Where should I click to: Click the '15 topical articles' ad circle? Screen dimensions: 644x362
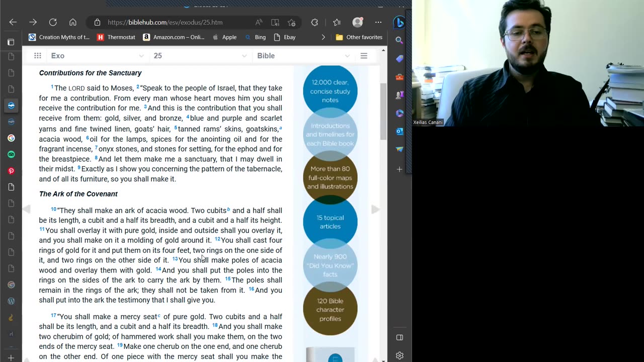pos(330,222)
